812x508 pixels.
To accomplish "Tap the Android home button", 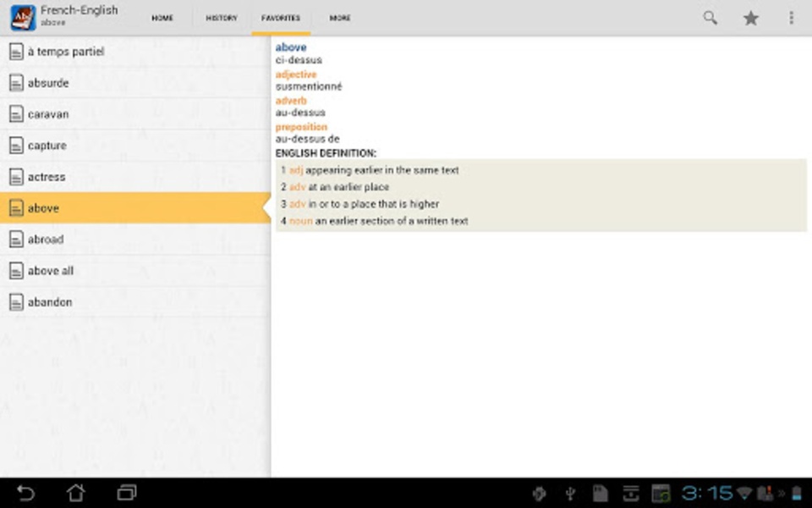I will [75, 493].
